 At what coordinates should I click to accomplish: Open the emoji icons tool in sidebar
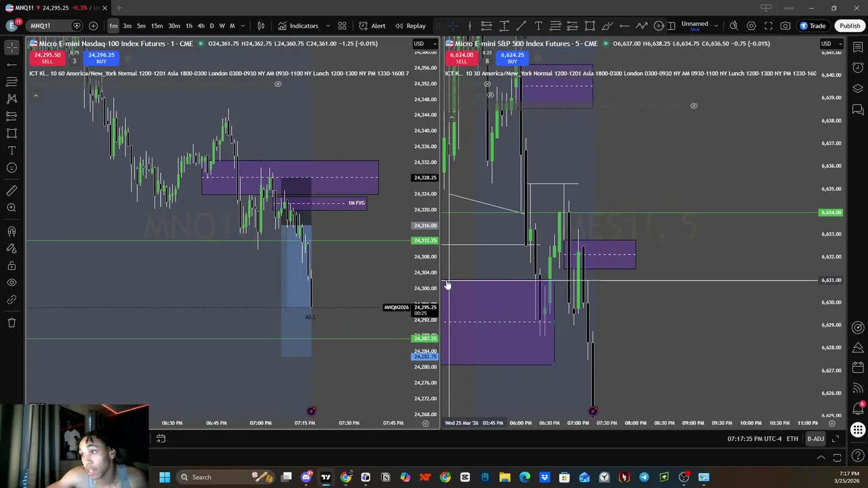click(x=12, y=167)
